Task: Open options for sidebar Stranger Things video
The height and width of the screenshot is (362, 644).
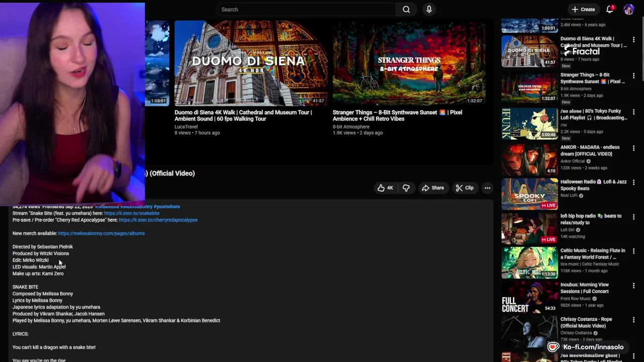Action: pos(633,76)
